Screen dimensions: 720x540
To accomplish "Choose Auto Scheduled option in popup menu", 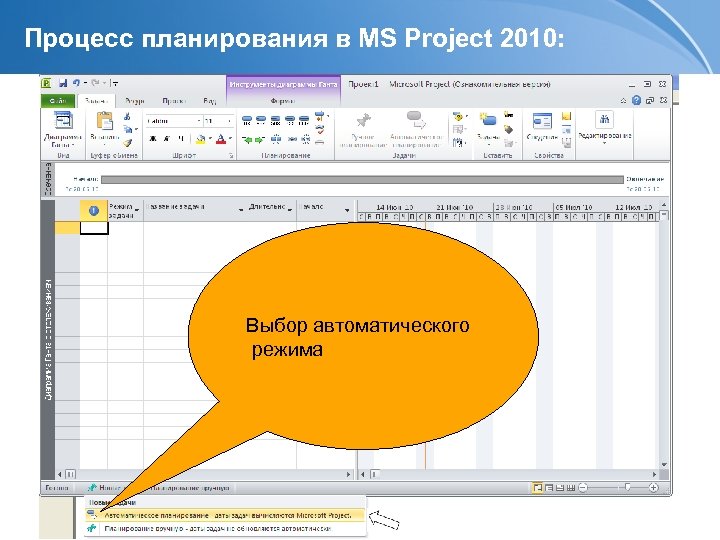I will point(225,515).
